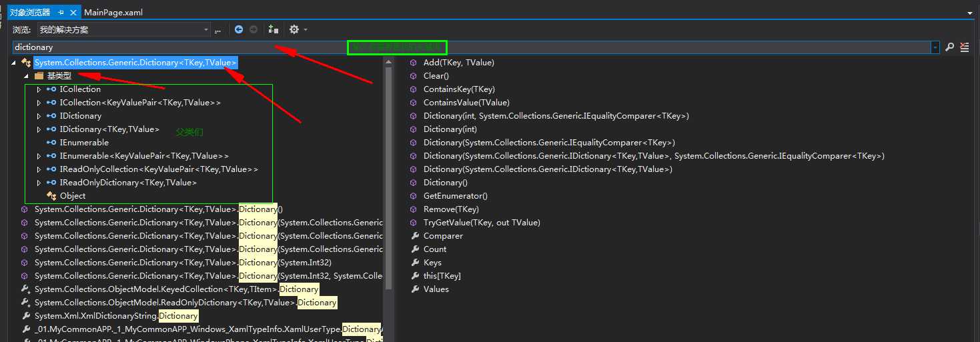The height and width of the screenshot is (342, 980).
Task: Open the document tab list dropdown
Action: [x=969, y=13]
